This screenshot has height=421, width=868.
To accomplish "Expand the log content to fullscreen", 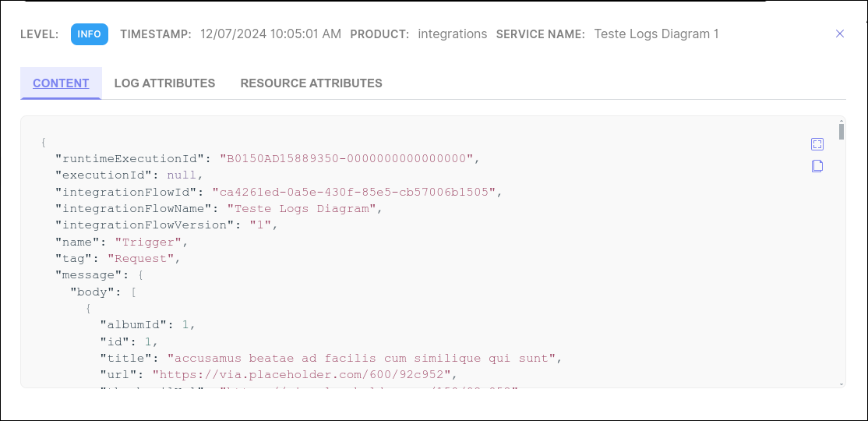I will tap(817, 144).
